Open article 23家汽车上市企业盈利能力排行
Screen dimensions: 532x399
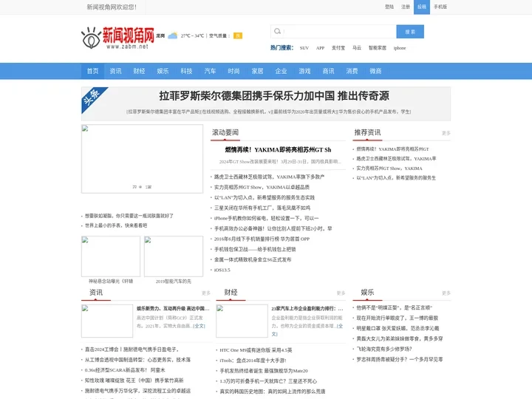[x=307, y=308]
